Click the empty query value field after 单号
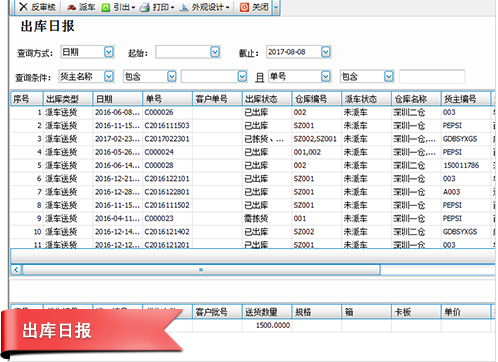 pos(432,77)
